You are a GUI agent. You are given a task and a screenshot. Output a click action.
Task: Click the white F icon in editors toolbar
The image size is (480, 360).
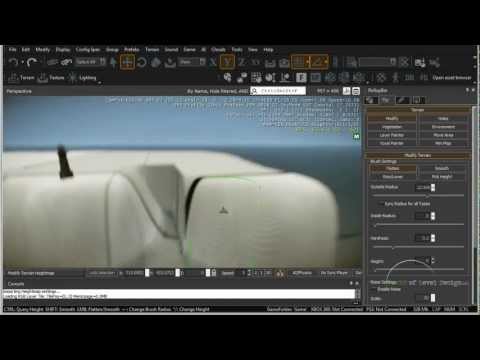(x=301, y=78)
